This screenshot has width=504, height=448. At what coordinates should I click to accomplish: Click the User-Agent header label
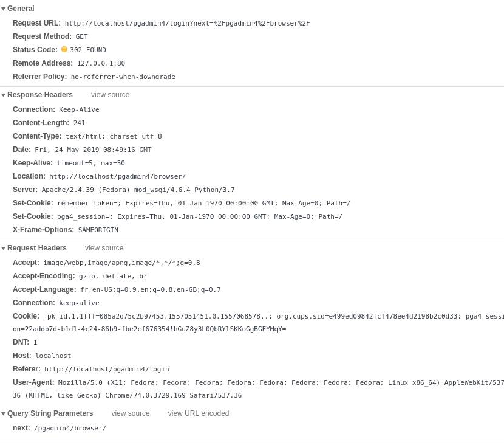pyautogui.click(x=34, y=382)
